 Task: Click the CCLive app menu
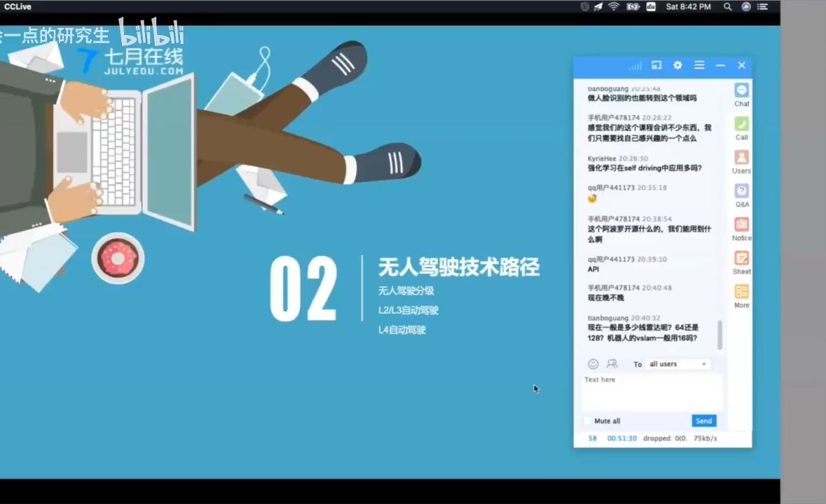click(17, 7)
